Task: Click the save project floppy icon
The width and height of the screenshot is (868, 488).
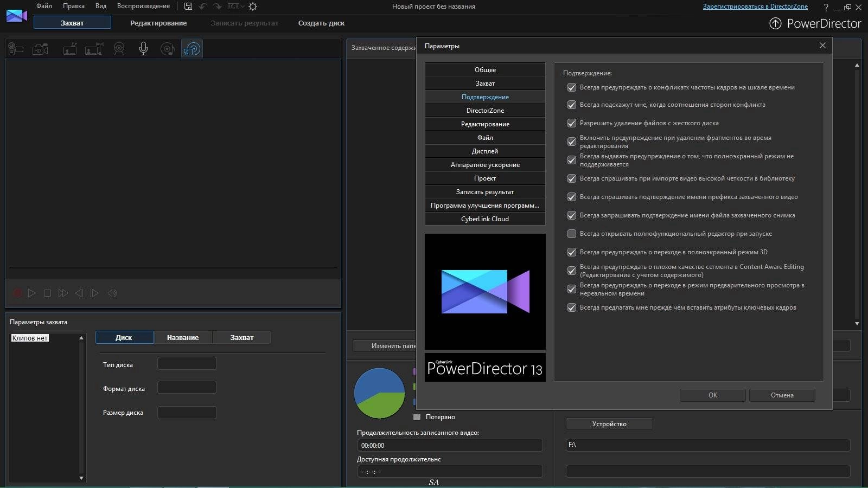Action: coord(188,7)
